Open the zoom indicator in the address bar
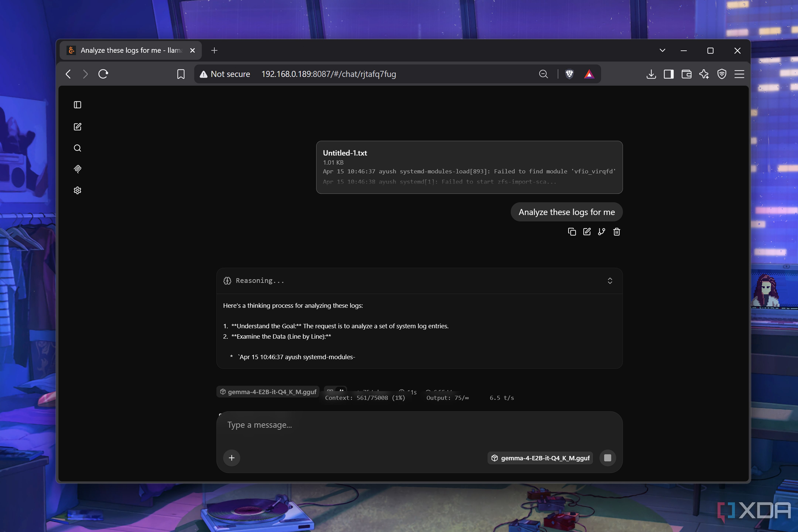 543,74
